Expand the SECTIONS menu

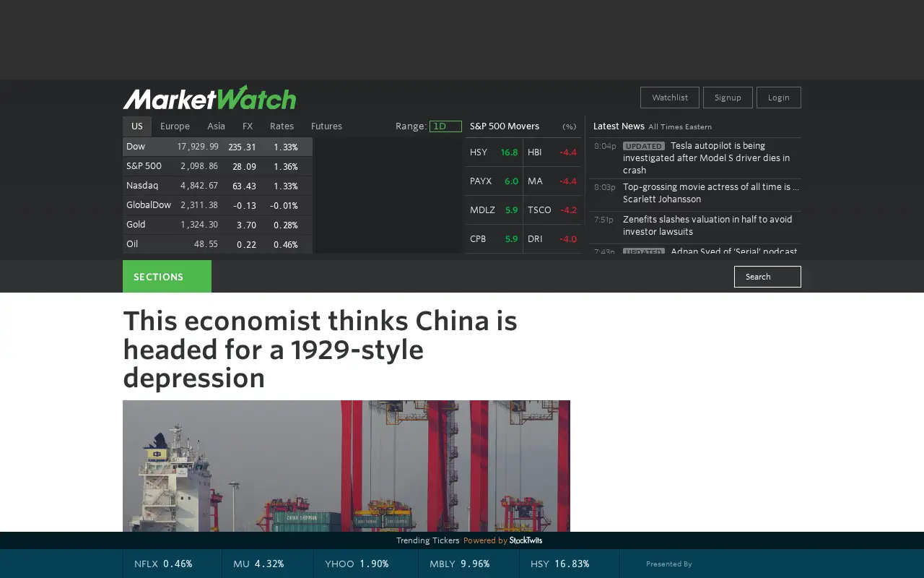tap(167, 277)
